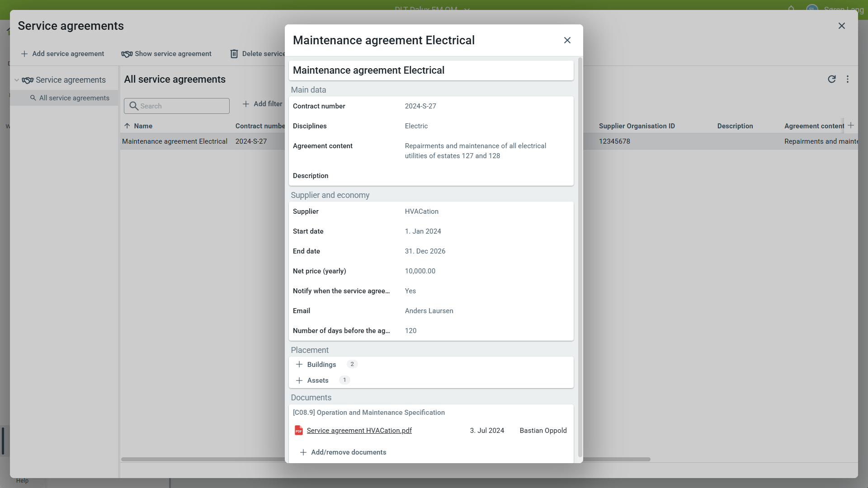Click the plus icon to add column
Viewport: 868px width, 488px height.
(851, 126)
